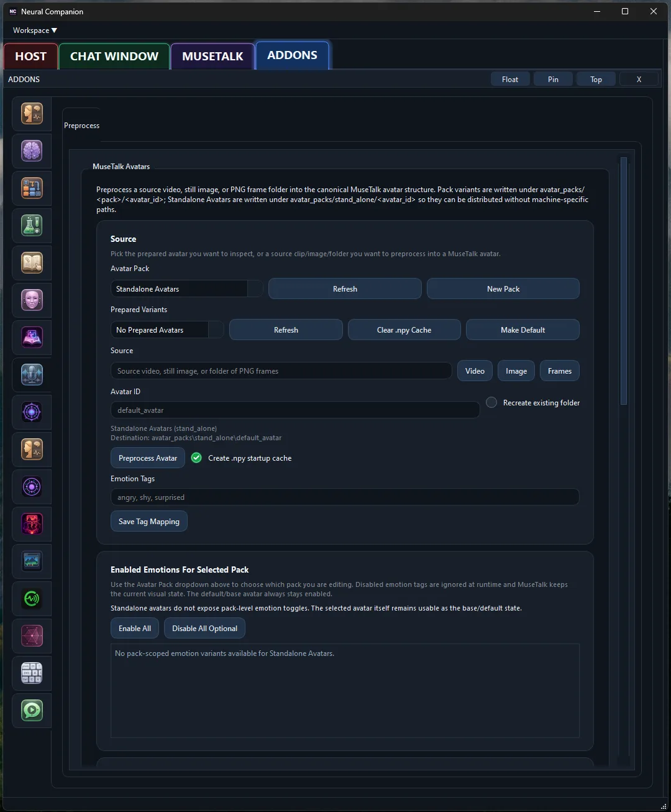Click the pack-scoped emotion variants list box
This screenshot has height=812, width=671.
click(345, 690)
